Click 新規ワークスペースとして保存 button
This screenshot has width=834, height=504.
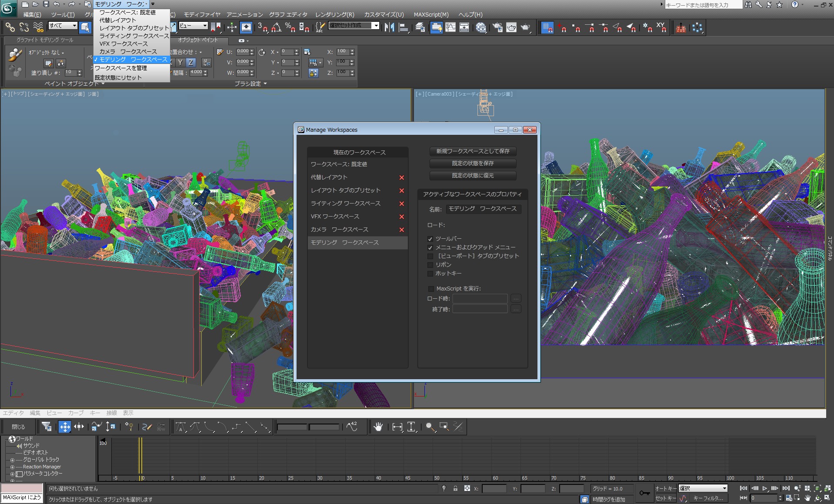tap(473, 151)
